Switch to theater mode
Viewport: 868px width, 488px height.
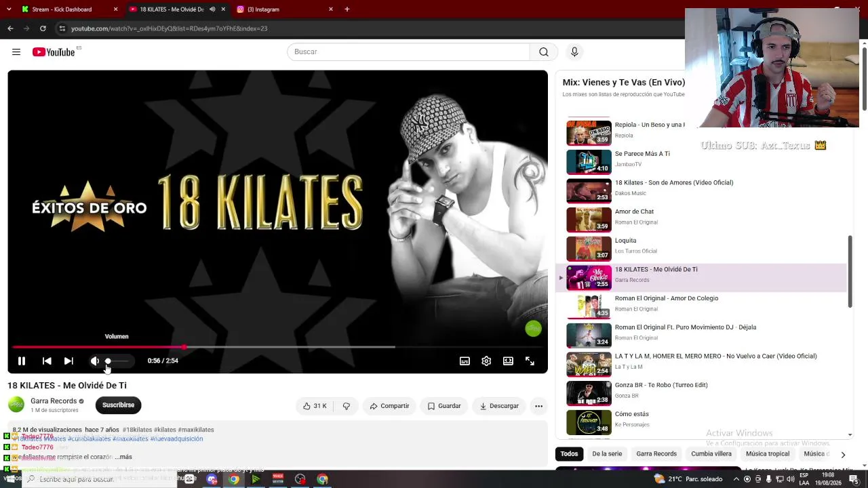point(508,361)
